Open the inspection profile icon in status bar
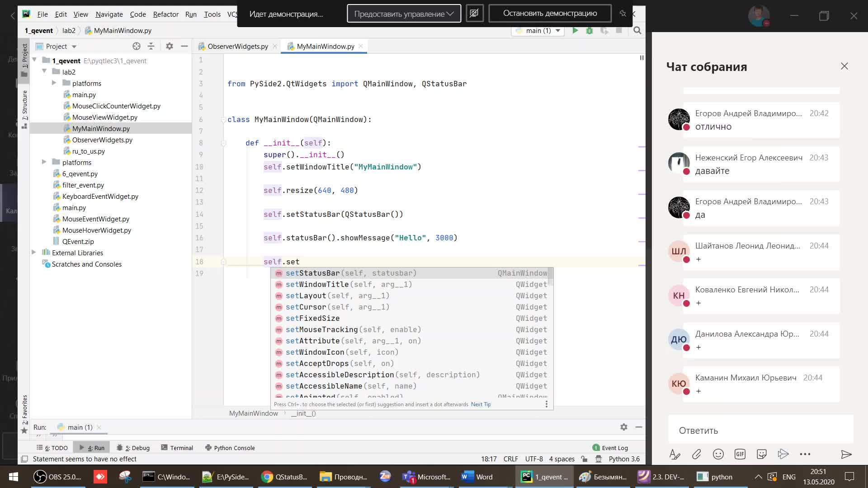Viewport: 868px width, 488px height. tap(599, 459)
